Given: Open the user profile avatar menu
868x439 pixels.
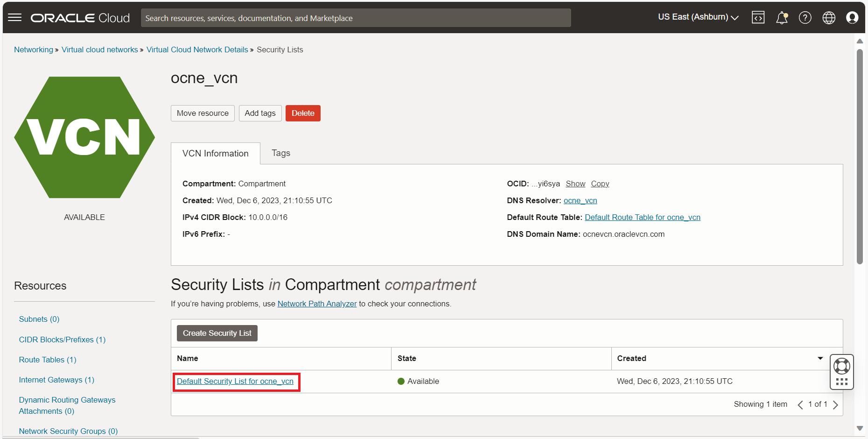Looking at the screenshot, I should (852, 18).
